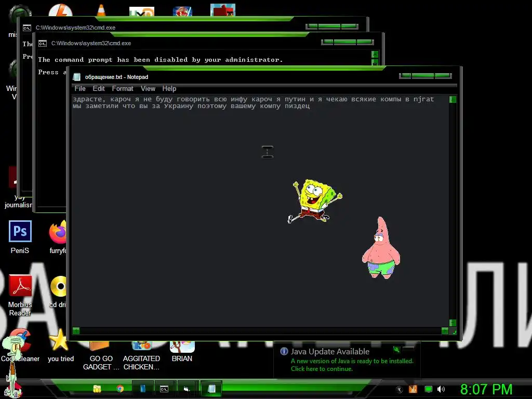
Task: Open the Format menu in Notepad
Action: [123, 88]
